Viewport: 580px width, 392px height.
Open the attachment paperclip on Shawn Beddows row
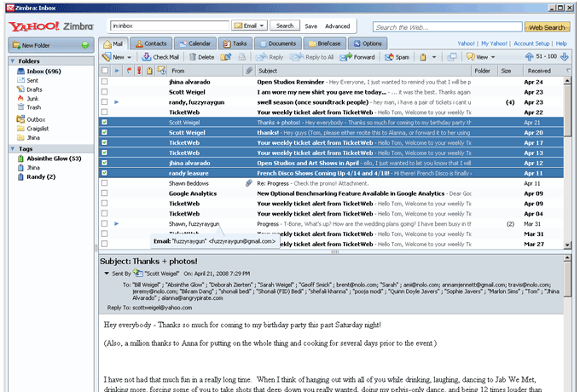coord(249,183)
